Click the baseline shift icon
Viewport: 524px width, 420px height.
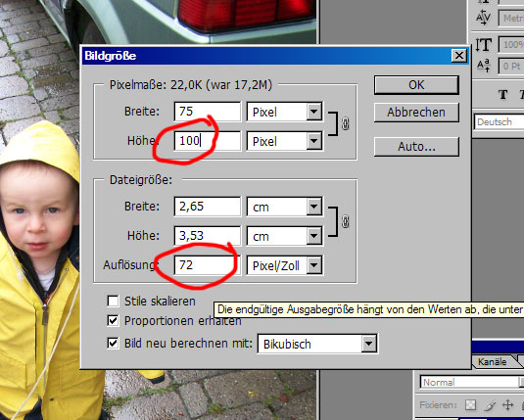pos(483,66)
